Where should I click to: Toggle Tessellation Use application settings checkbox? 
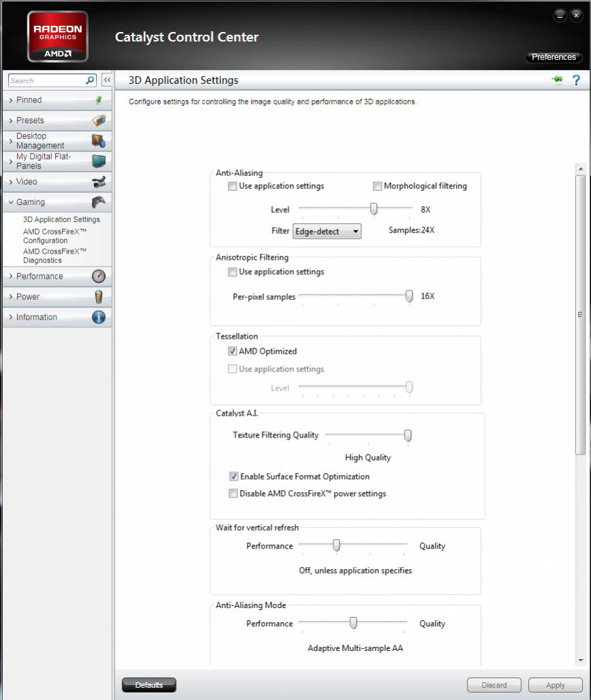232,369
